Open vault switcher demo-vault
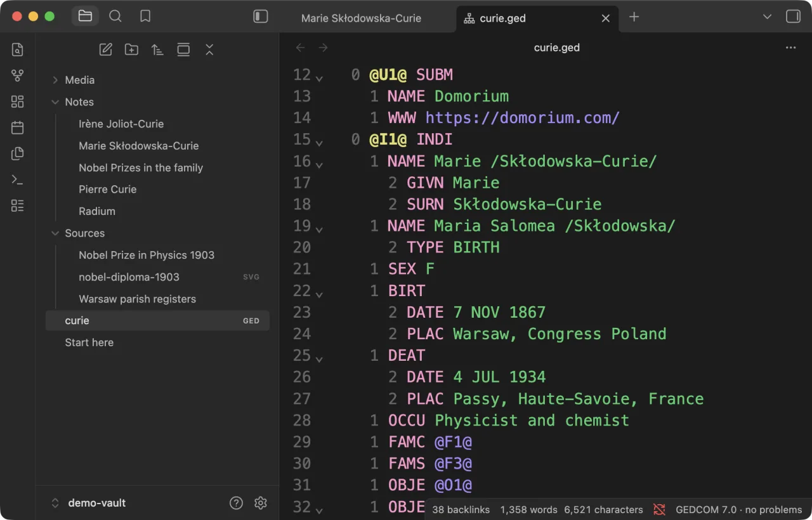 pyautogui.click(x=88, y=503)
